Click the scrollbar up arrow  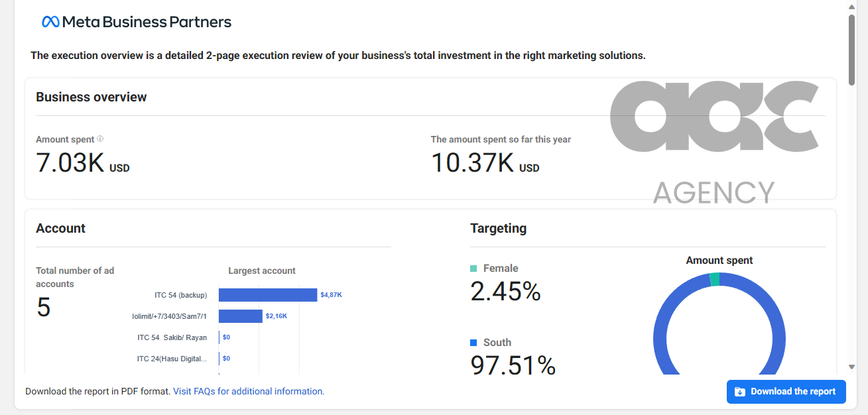[x=852, y=7]
